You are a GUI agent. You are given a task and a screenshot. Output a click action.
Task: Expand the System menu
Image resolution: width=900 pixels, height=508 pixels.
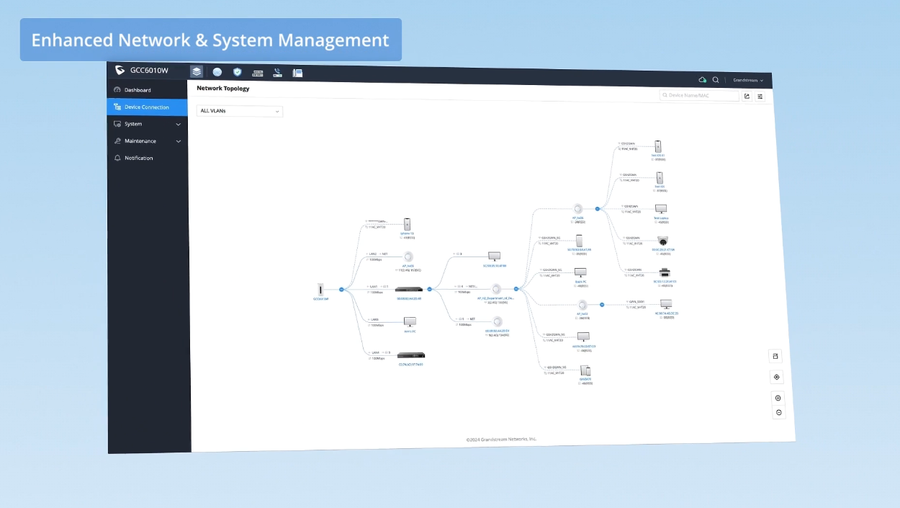[x=147, y=124]
